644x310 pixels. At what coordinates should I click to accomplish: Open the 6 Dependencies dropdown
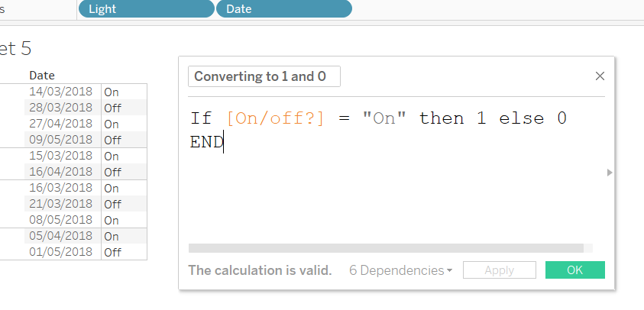pyautogui.click(x=400, y=270)
